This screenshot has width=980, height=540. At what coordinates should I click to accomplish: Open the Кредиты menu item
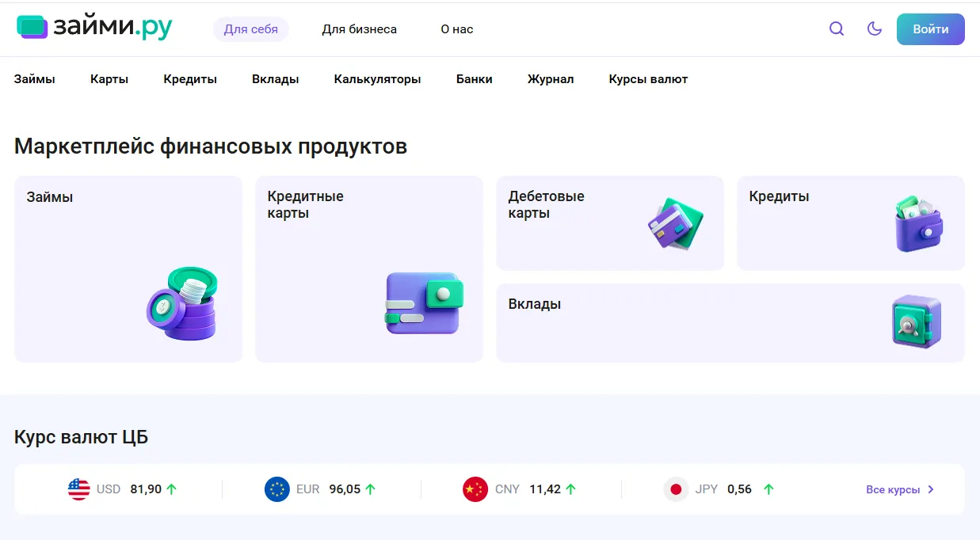(190, 79)
